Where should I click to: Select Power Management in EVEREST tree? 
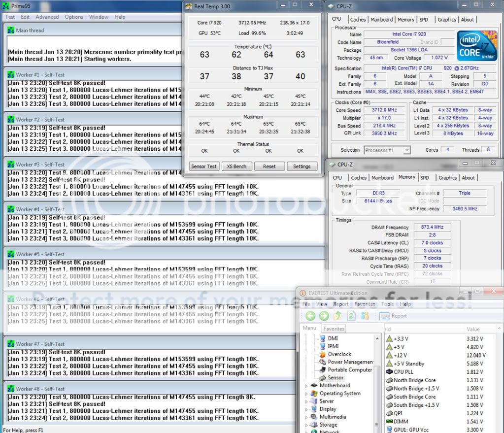[x=350, y=362]
